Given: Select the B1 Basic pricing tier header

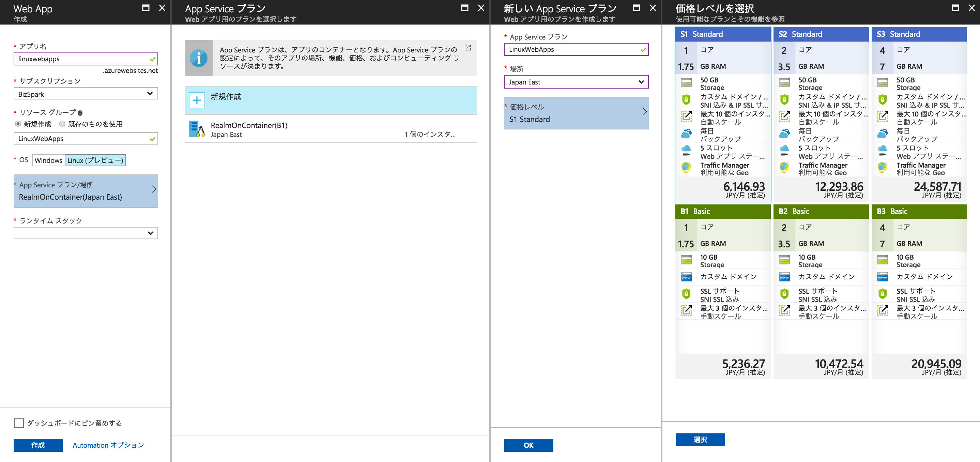Looking at the screenshot, I should tap(723, 212).
